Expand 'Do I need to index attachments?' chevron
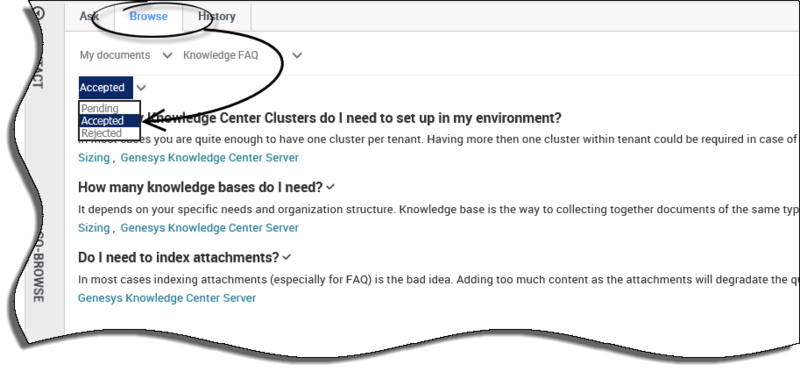This screenshot has width=800, height=372. click(x=287, y=257)
